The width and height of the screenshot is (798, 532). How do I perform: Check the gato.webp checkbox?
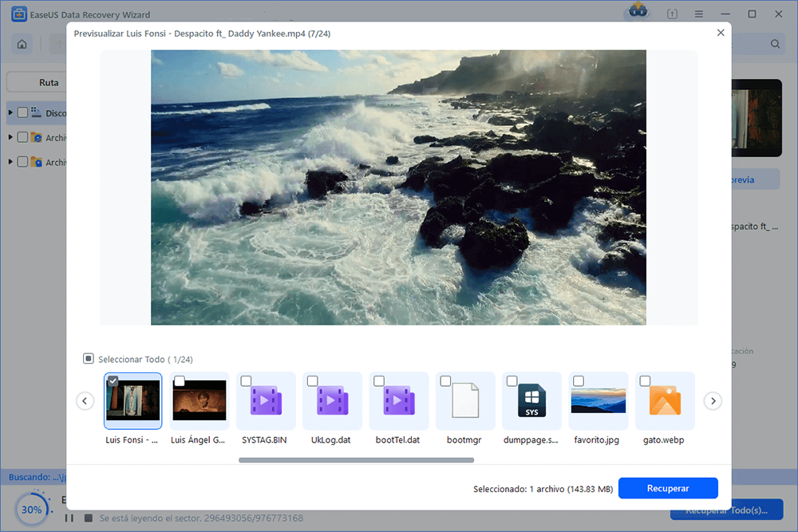coord(645,381)
